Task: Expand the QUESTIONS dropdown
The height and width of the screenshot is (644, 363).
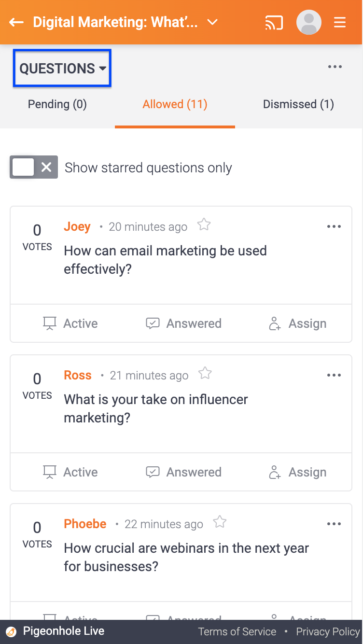Action: coord(63,69)
